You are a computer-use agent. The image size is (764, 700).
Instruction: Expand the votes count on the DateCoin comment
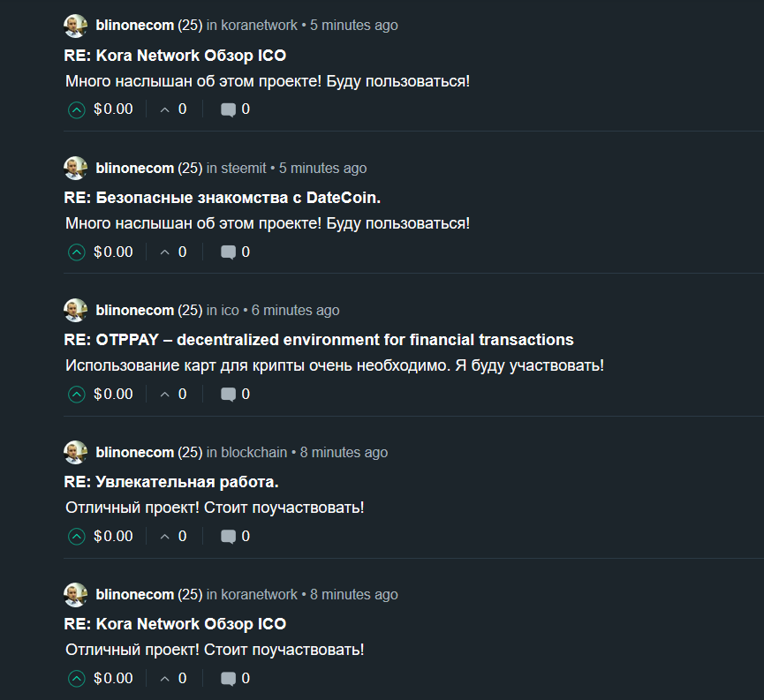173,252
